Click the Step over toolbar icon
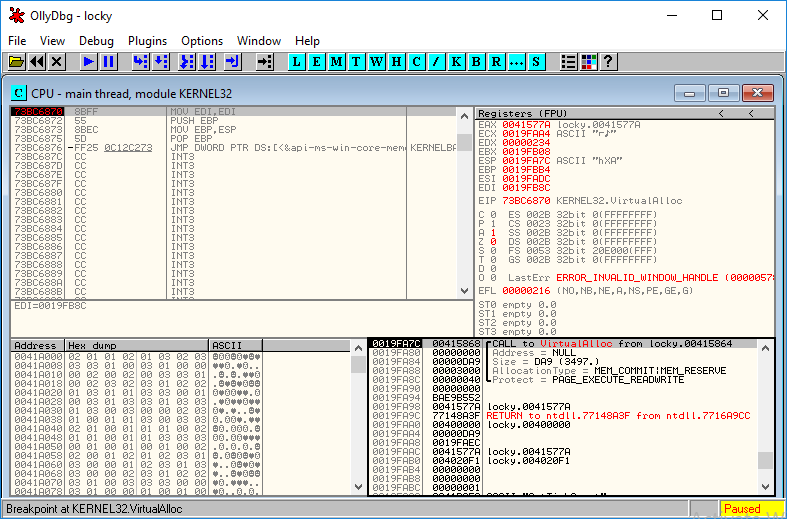Screen dimensions: 787x519 (161, 62)
